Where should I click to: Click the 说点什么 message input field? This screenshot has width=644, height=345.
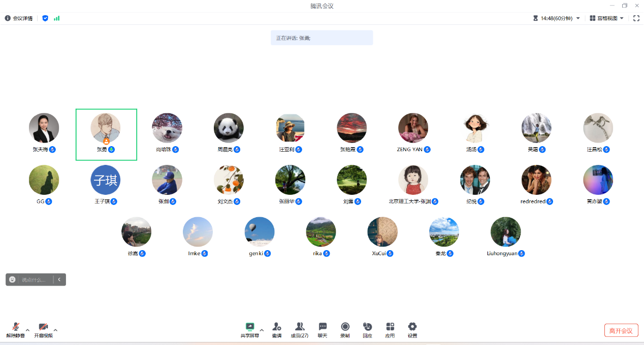(36, 280)
